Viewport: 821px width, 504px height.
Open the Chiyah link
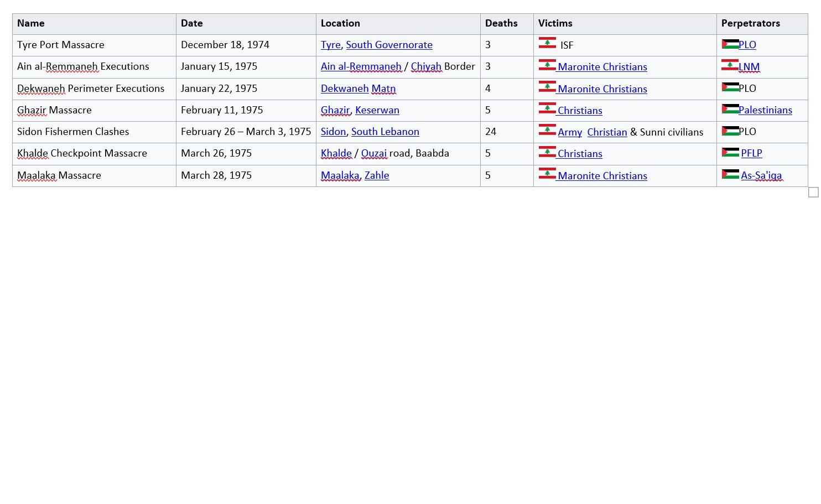[426, 66]
